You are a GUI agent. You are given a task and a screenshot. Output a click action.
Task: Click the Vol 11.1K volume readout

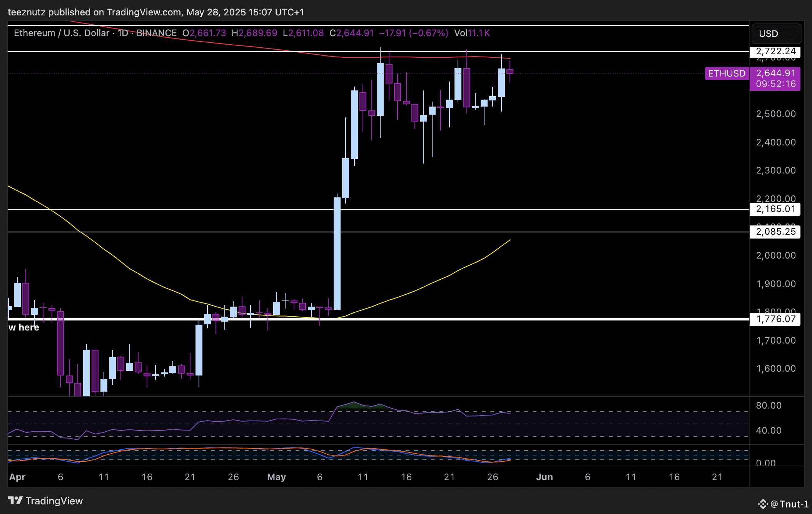(472, 33)
